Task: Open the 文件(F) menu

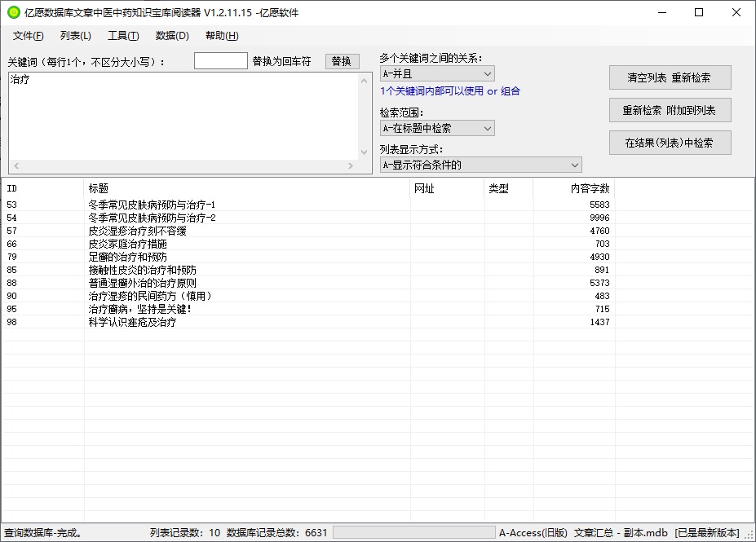Action: (x=29, y=36)
